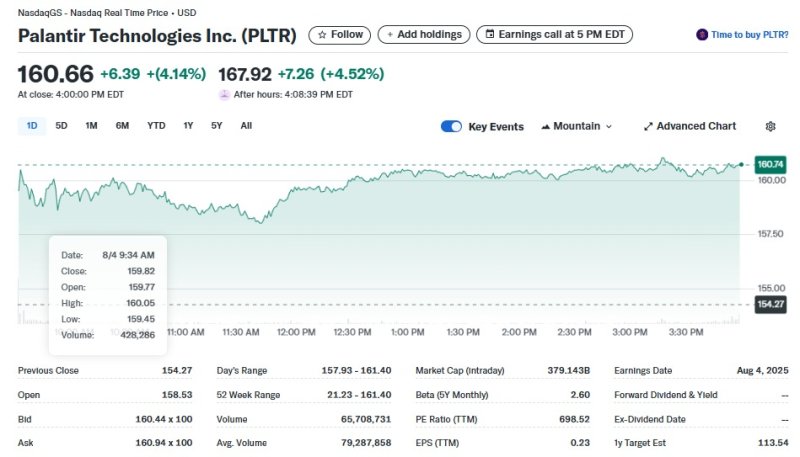Click the after-hours icon beside the timestamp
The image size is (800, 457).
[x=224, y=95]
